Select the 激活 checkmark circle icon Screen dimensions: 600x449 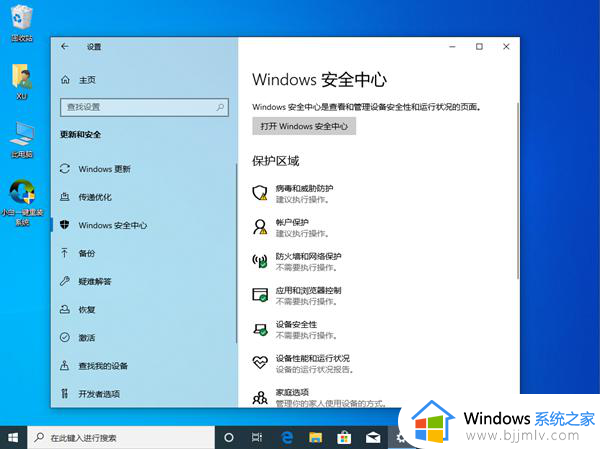[x=65, y=337]
